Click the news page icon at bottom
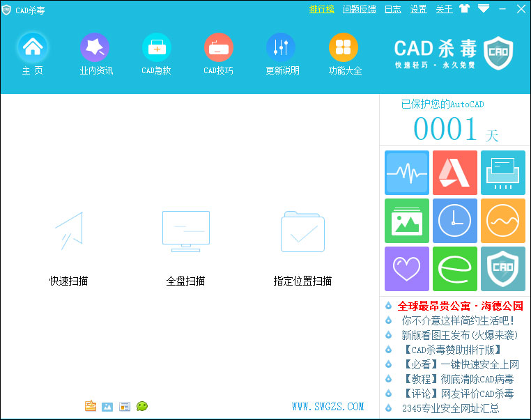 point(125,407)
